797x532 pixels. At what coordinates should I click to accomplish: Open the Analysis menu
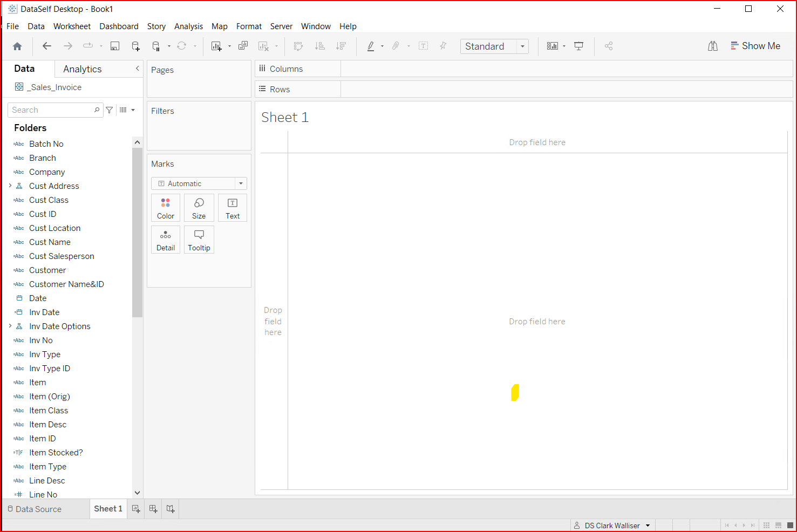click(188, 26)
